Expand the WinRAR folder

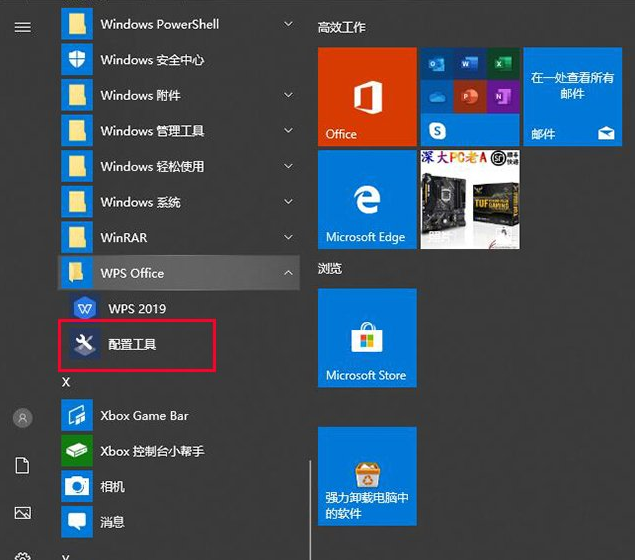click(x=180, y=237)
